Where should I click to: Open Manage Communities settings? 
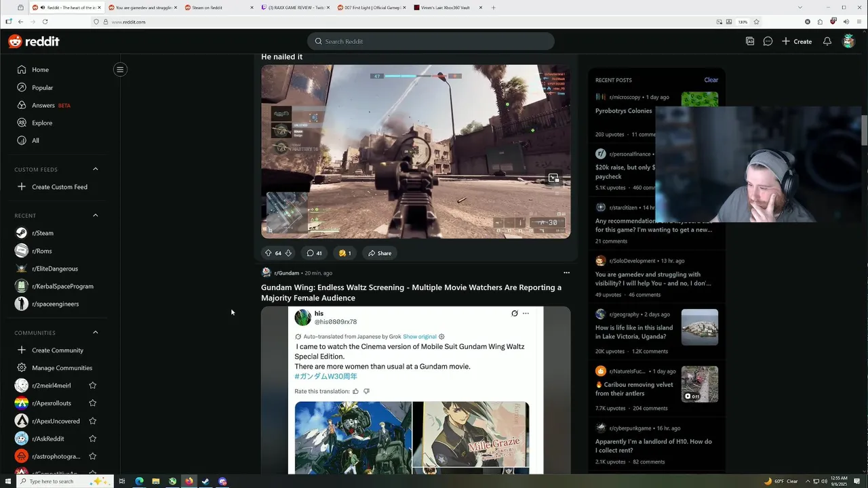pyautogui.click(x=62, y=367)
